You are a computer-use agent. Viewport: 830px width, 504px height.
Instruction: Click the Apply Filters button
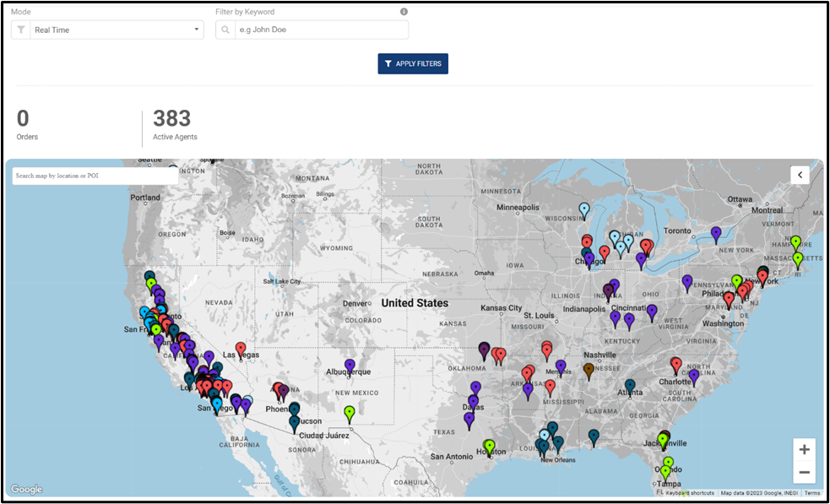[x=413, y=63]
